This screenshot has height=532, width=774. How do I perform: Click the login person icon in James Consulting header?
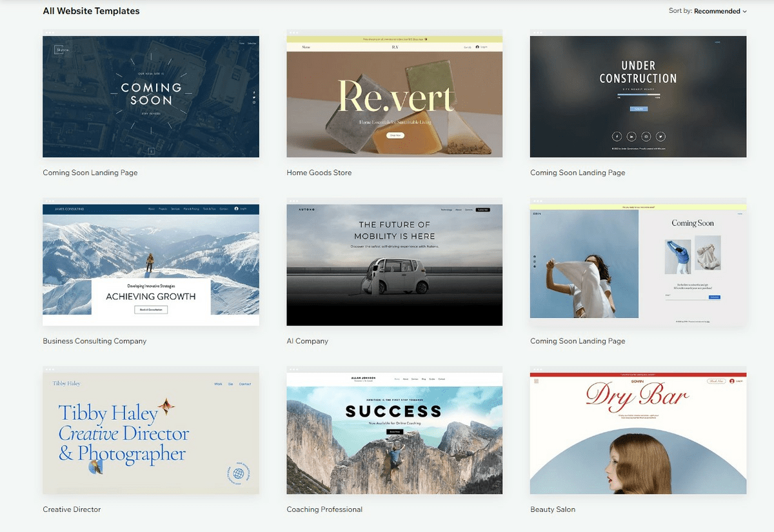pos(236,208)
